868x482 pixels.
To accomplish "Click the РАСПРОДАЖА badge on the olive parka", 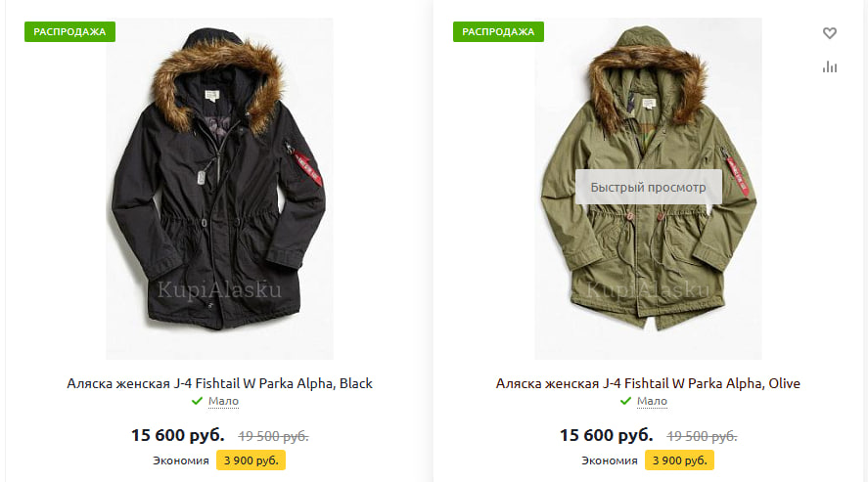I will [497, 31].
